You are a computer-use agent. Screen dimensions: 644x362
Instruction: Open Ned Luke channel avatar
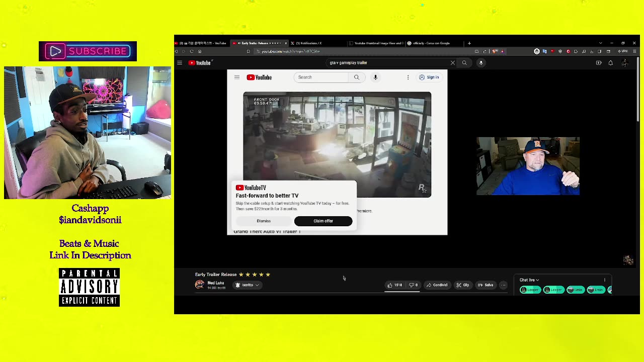pos(200,285)
